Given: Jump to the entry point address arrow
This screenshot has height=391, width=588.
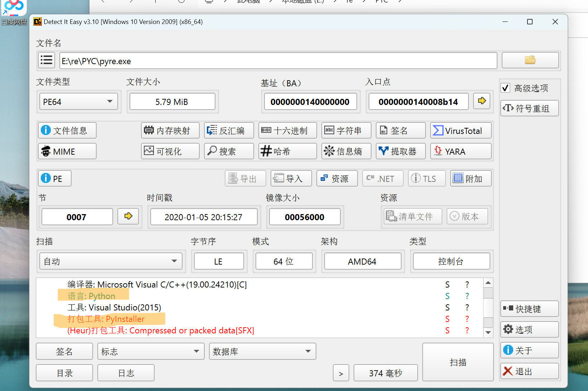Looking at the screenshot, I should (x=482, y=101).
